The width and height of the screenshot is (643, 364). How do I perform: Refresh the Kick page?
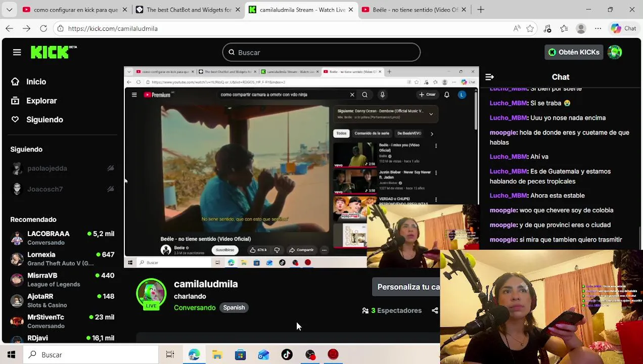(43, 28)
